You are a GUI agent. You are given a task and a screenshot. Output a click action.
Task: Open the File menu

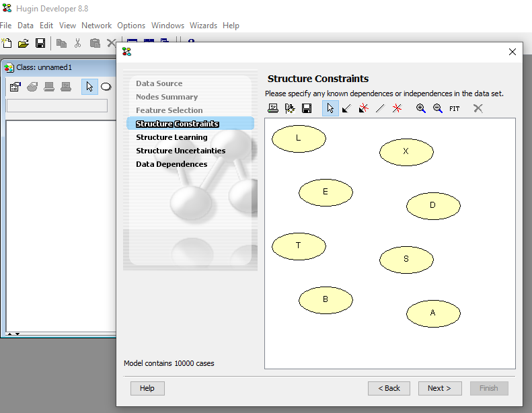click(x=6, y=26)
